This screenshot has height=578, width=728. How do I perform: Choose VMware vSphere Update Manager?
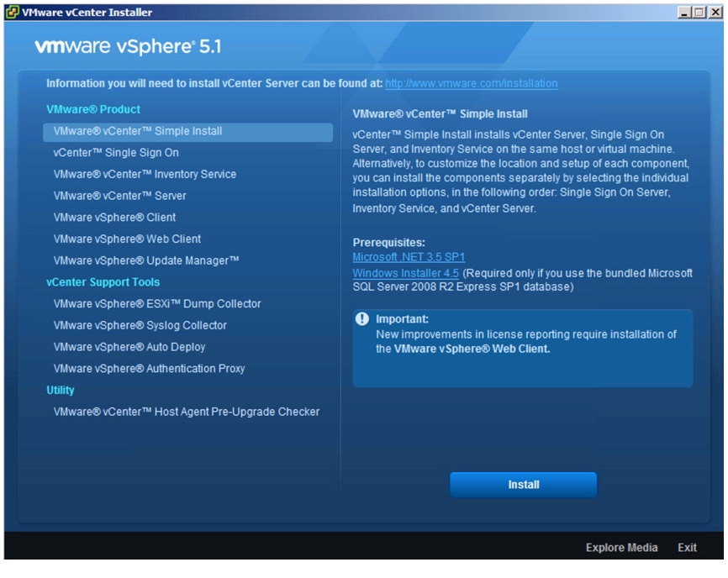coord(146,260)
